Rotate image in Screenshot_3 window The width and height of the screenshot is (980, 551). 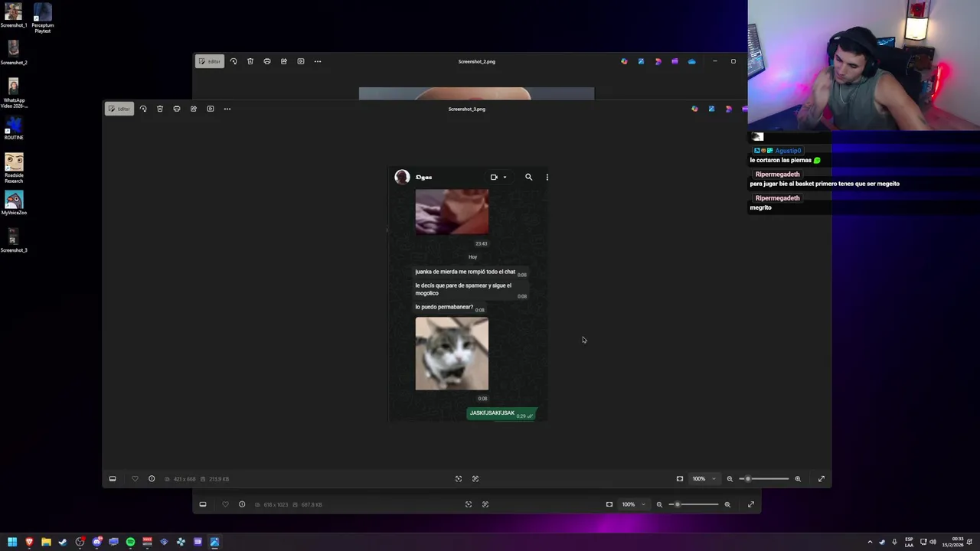pyautogui.click(x=143, y=109)
